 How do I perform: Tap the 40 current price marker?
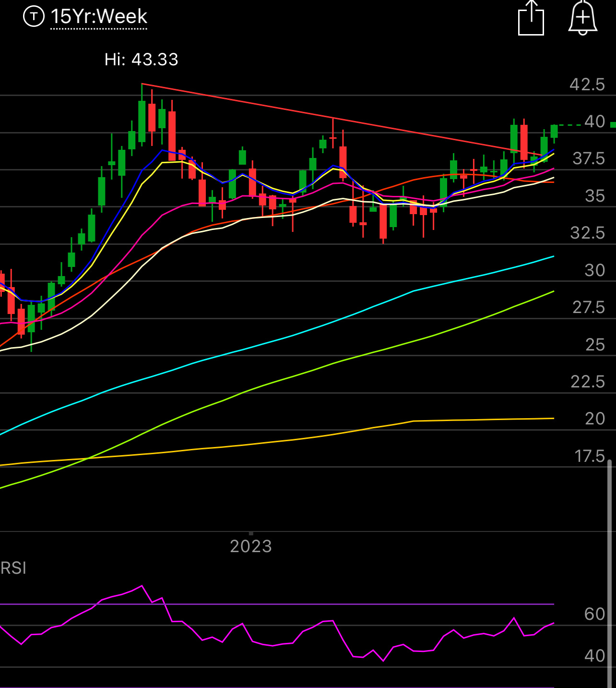point(595,121)
